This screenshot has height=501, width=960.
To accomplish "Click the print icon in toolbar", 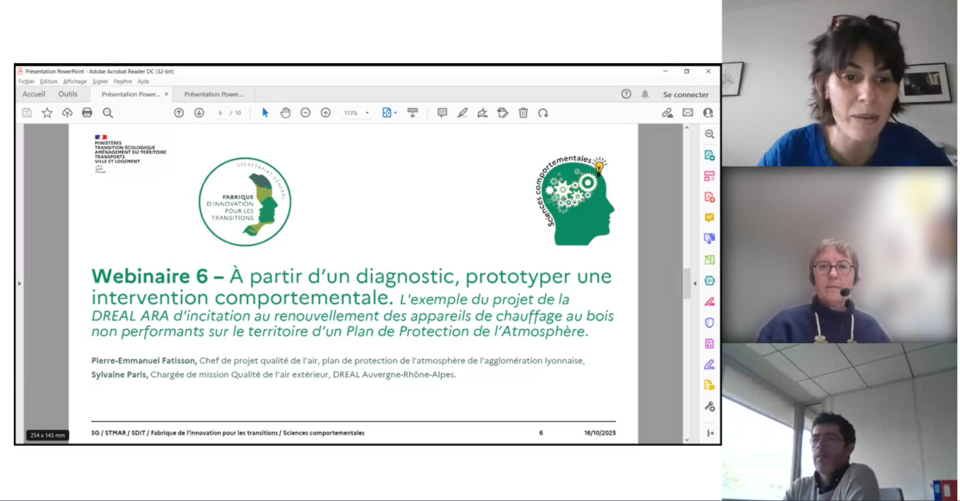I will pos(87,113).
